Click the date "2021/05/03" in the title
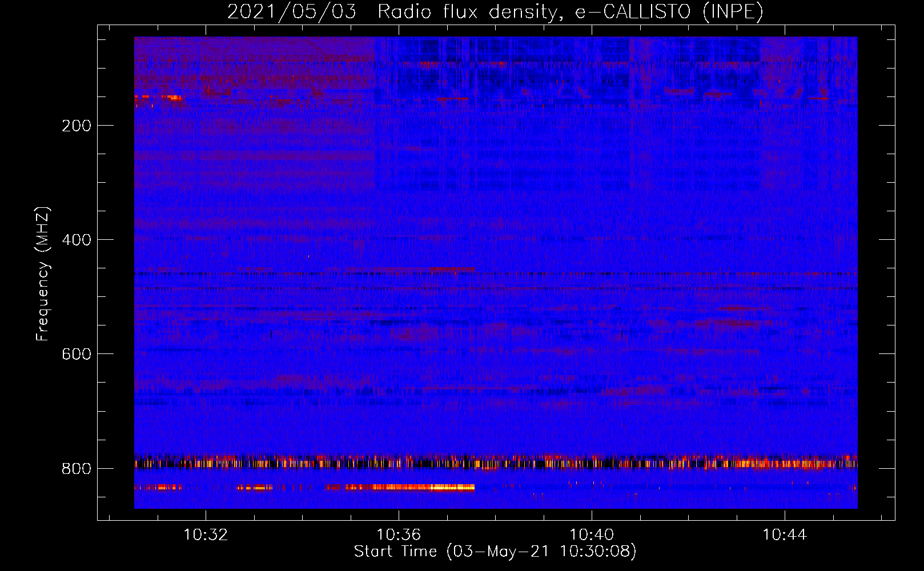The height and width of the screenshot is (571, 924). [x=292, y=11]
